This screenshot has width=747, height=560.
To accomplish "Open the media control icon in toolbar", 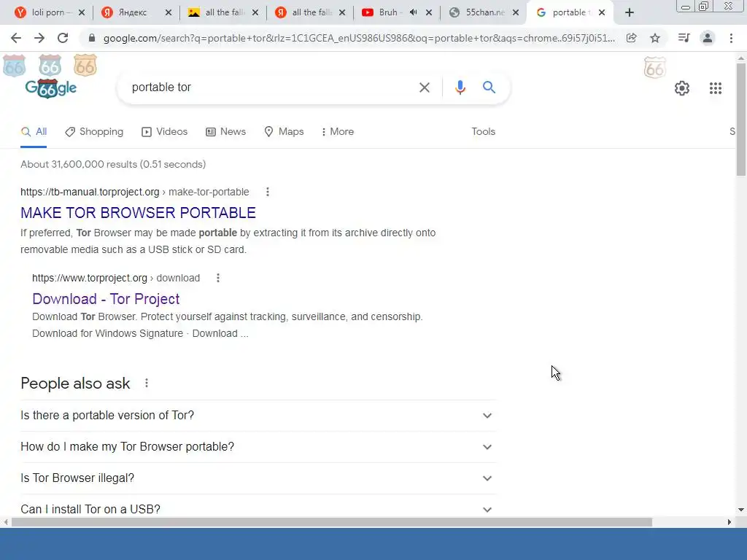I will click(x=684, y=38).
